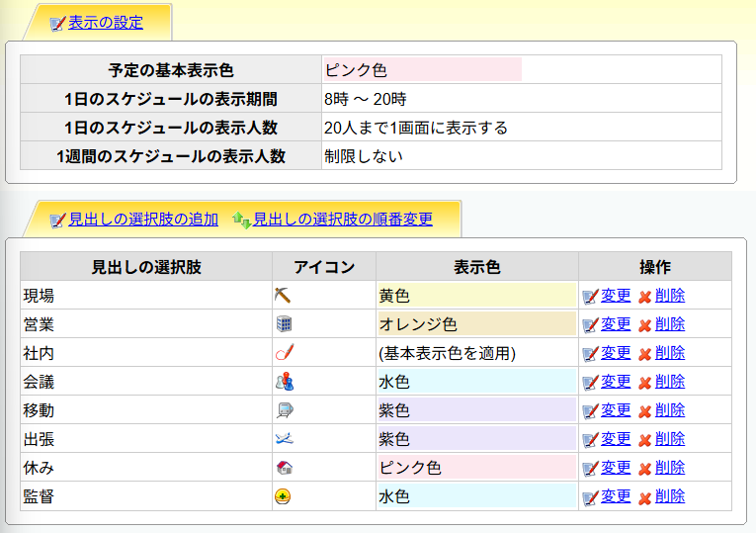The image size is (756, 533).
Task: Open 見出しの選択肢の順番変更 link
Action: point(342,220)
